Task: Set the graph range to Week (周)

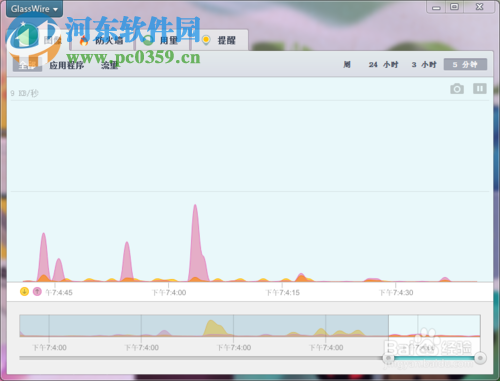Action: (x=347, y=64)
